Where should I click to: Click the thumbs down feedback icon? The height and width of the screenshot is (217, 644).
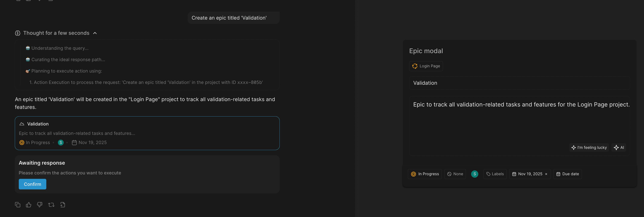click(40, 205)
